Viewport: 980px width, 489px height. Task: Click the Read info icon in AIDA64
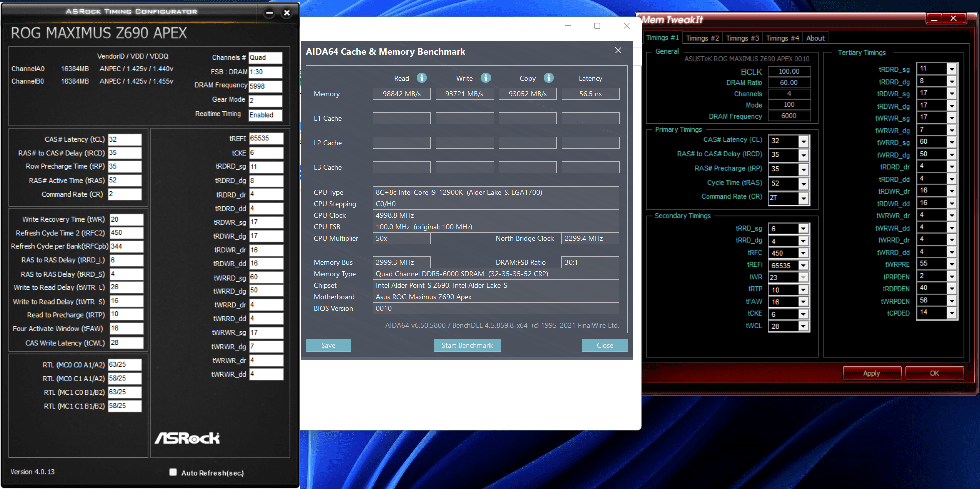pos(422,78)
